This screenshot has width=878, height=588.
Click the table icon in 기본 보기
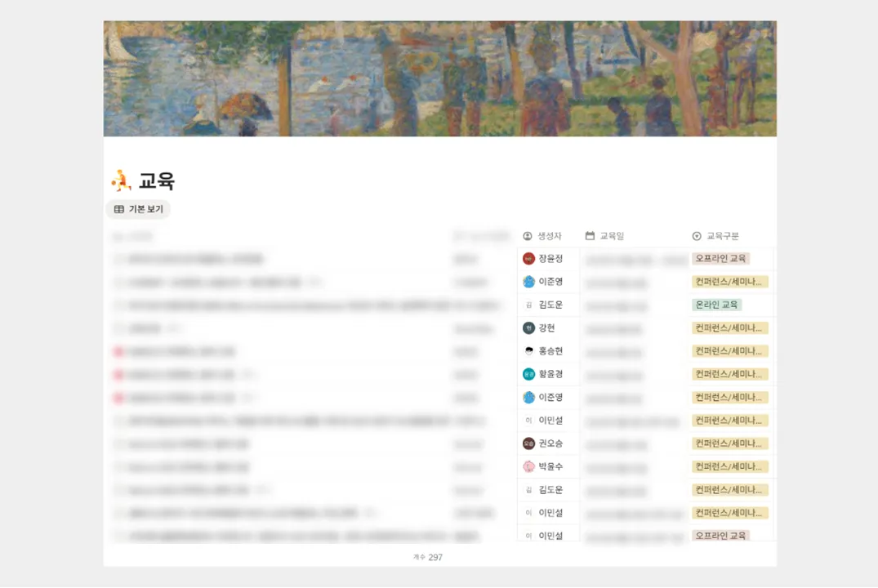click(x=119, y=209)
